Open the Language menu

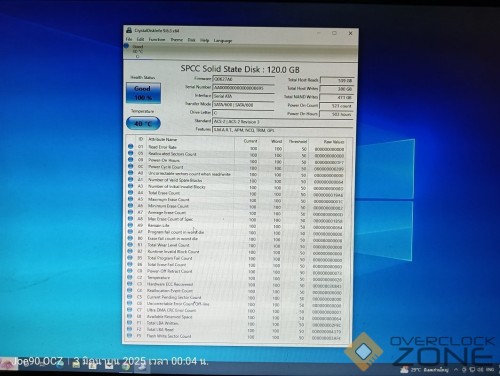pyautogui.click(x=223, y=41)
